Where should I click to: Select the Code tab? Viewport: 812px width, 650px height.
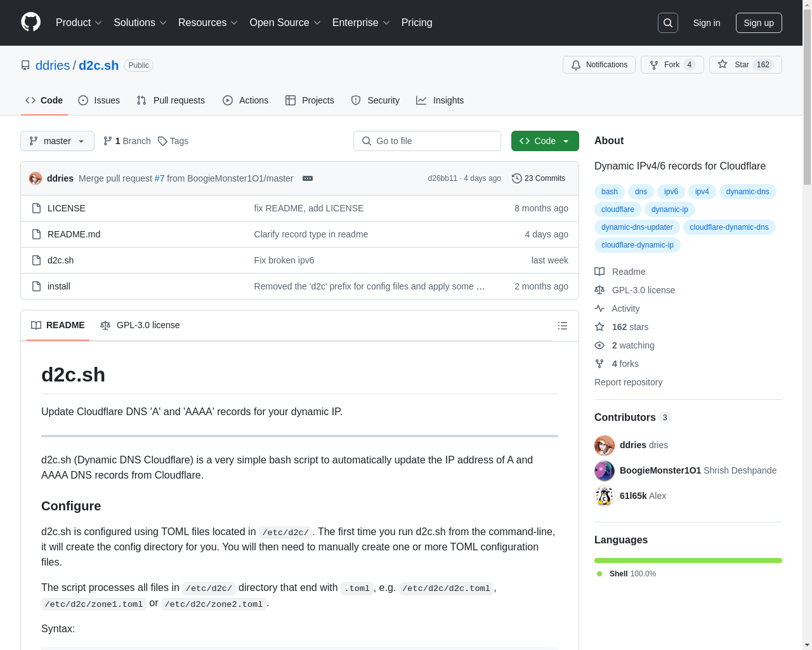coord(44,100)
